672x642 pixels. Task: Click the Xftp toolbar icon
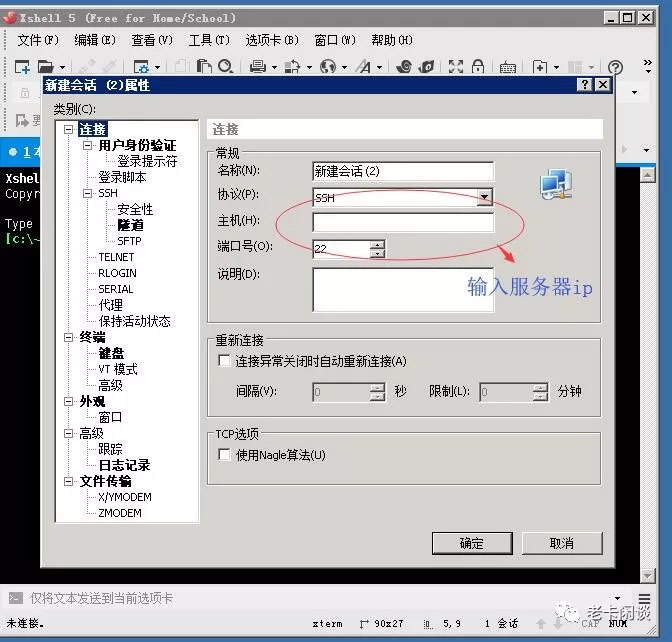(427, 66)
